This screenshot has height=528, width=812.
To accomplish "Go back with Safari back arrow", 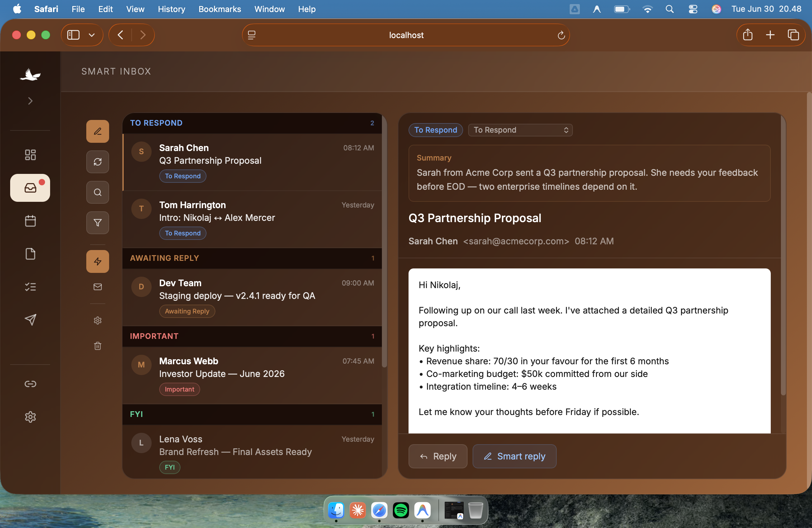I will coord(121,35).
